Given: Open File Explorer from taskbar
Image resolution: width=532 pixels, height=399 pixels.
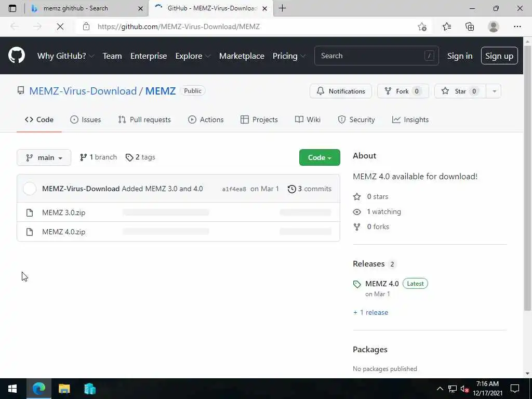Looking at the screenshot, I should 64,389.
